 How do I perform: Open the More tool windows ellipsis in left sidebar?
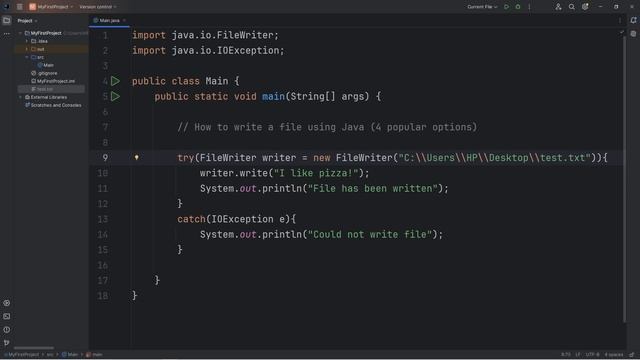click(7, 34)
